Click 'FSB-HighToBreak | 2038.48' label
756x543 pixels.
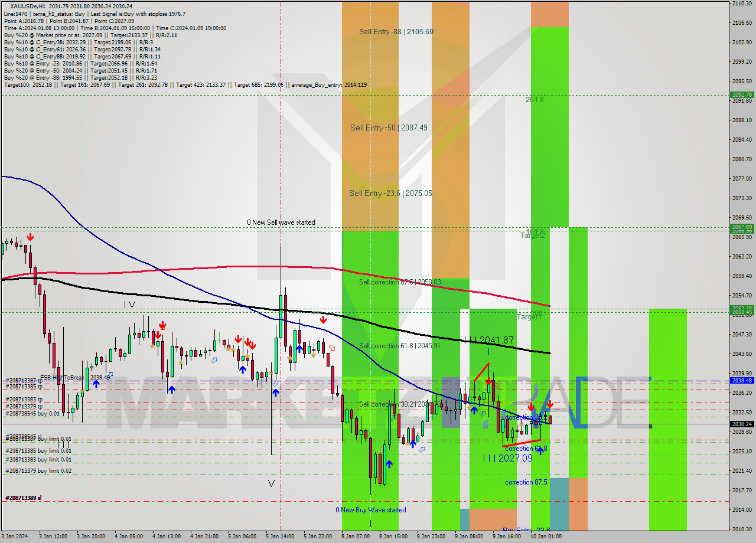[x=75, y=377]
